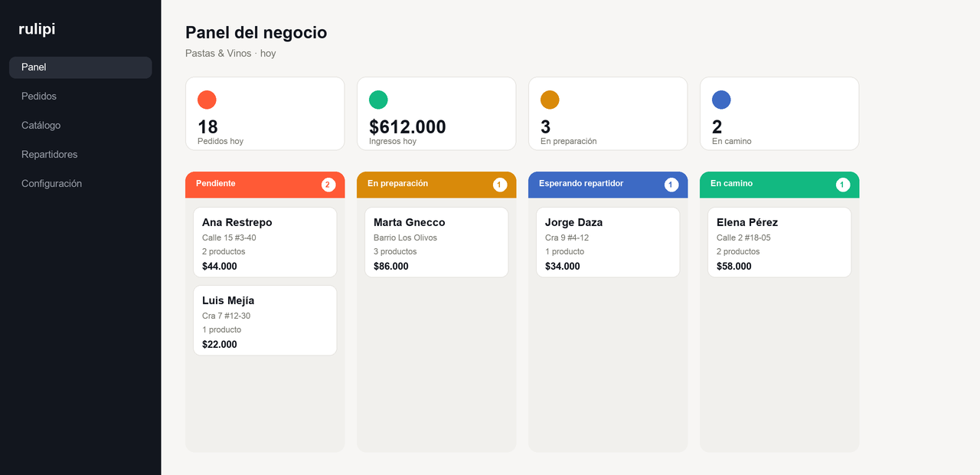Select the Esperando repartidor column header

[x=608, y=185]
